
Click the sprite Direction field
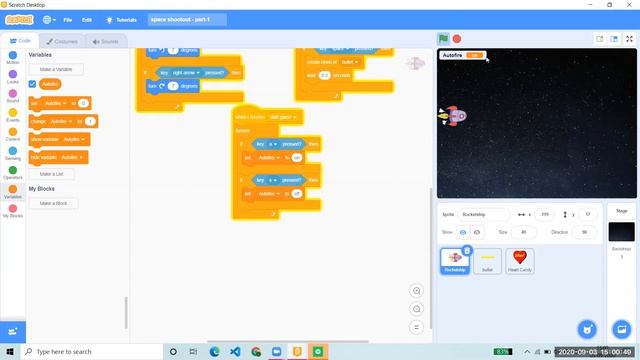coord(584,232)
